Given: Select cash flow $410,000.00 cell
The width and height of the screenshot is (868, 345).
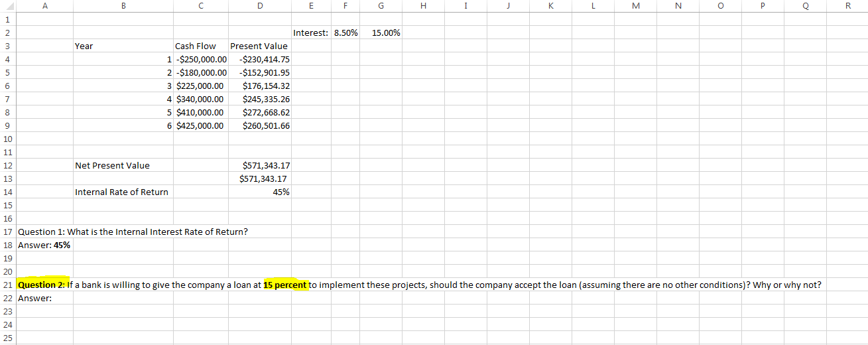Looking at the screenshot, I should tap(200, 112).
